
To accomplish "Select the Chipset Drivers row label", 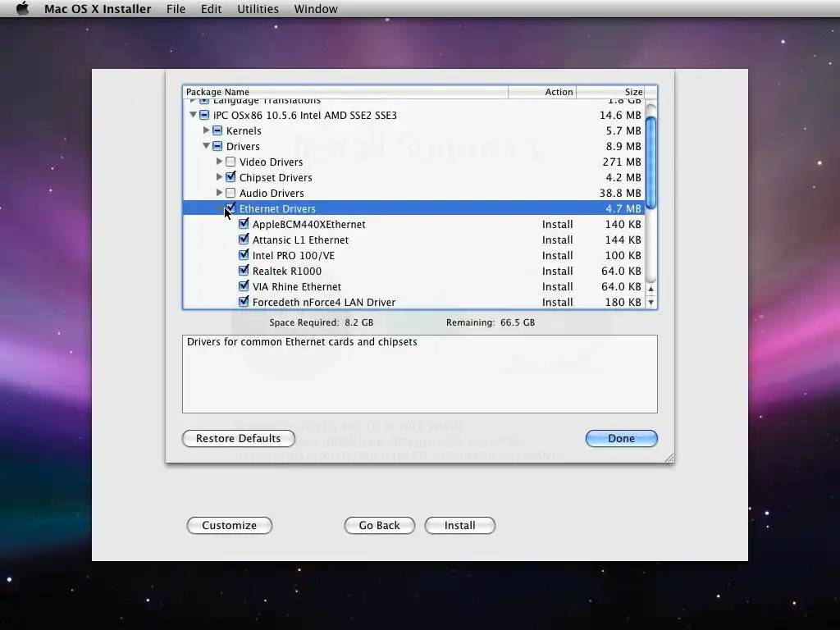I will click(x=276, y=177).
